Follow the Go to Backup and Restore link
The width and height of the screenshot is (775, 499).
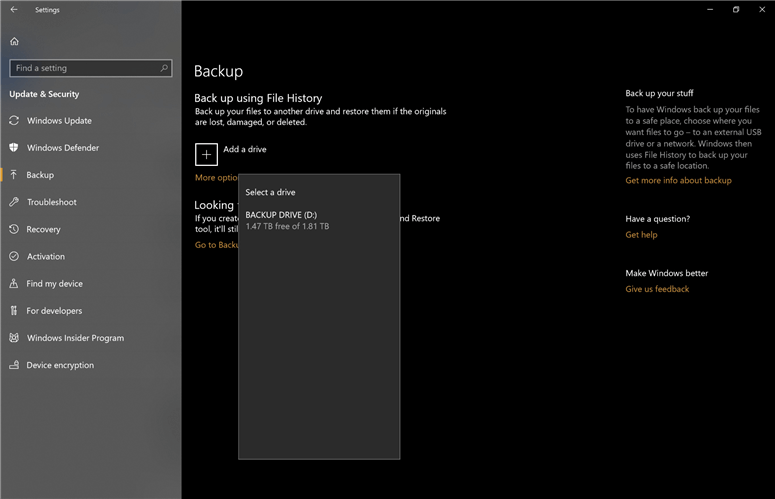216,245
